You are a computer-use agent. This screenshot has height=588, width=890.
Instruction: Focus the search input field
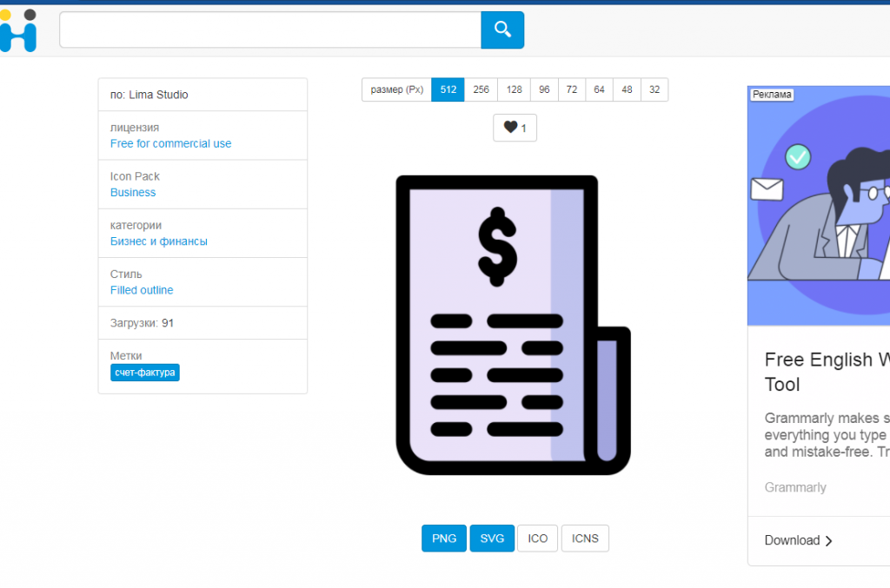269,30
